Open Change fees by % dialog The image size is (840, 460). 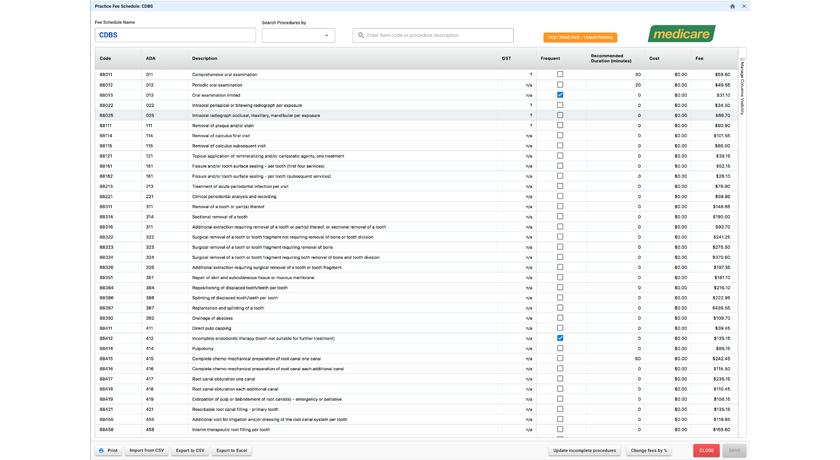[x=649, y=450]
